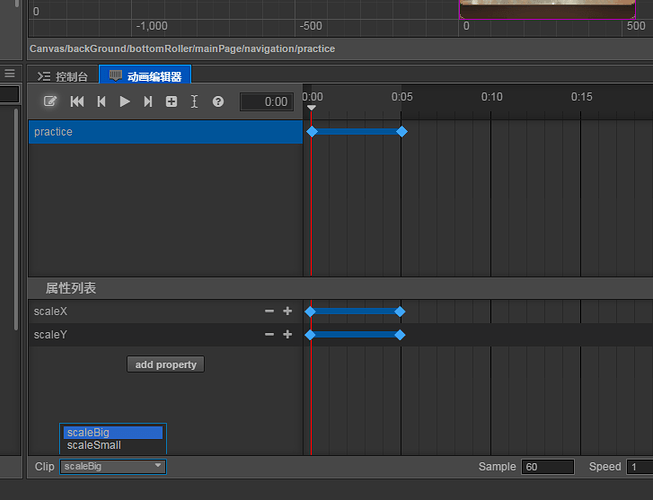653x500 pixels.
Task: Toggle animation edit mode icon
Action: 50,101
